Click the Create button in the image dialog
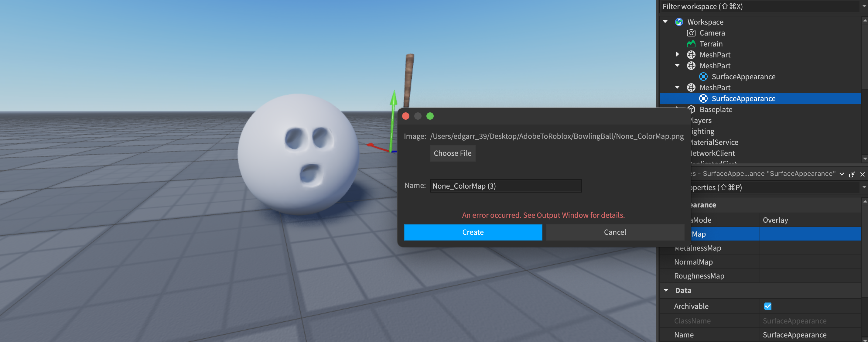Image resolution: width=868 pixels, height=342 pixels. click(472, 232)
